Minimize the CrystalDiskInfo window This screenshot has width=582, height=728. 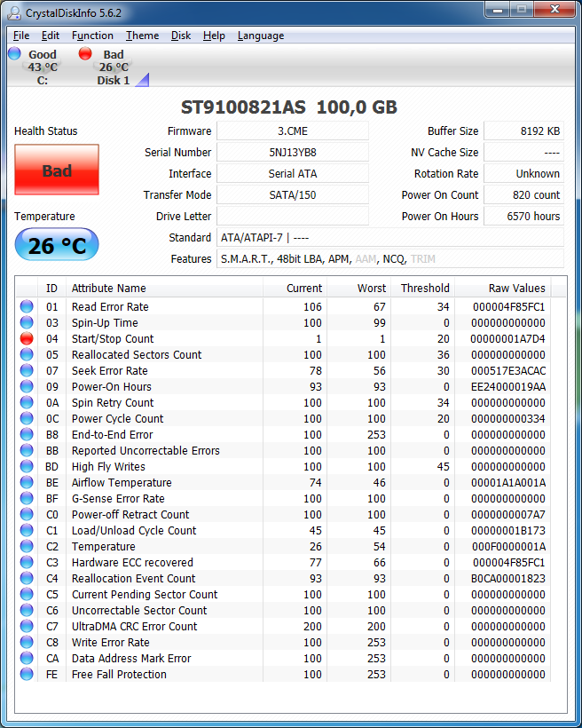497,9
